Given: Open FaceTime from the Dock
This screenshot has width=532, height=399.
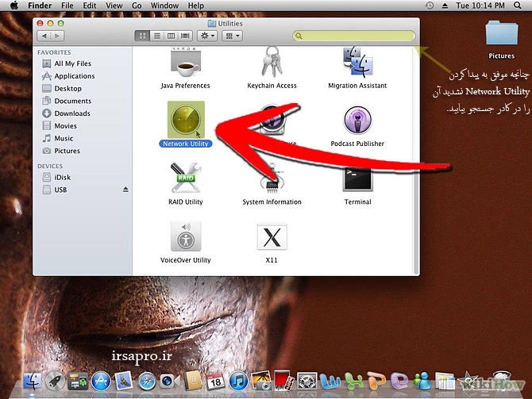Looking at the screenshot, I should pyautogui.click(x=169, y=382).
